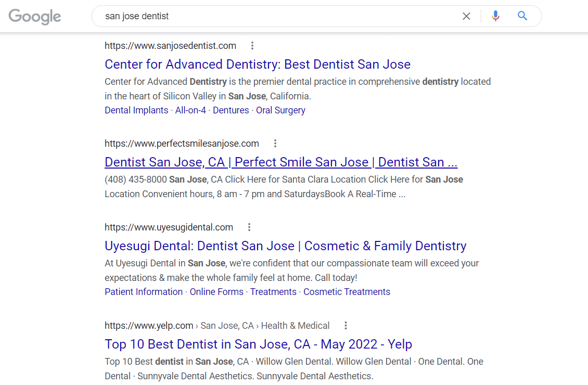This screenshot has width=588, height=385.
Task: Open the Top 10 Best Dentist Yelp result
Action: (258, 344)
